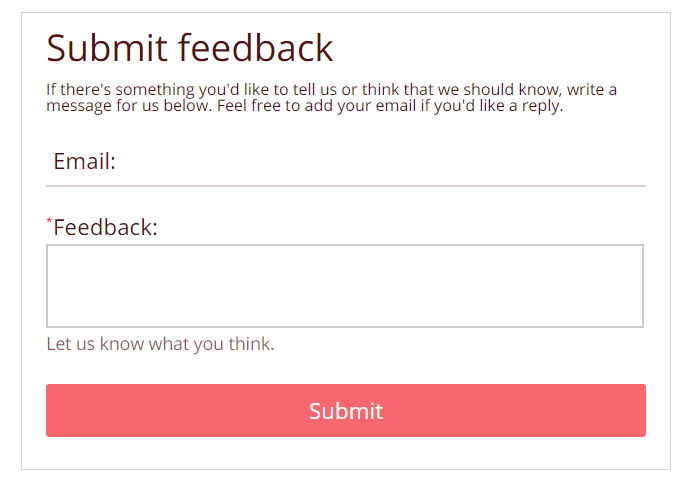694x491 pixels.
Task: Click the Email label
Action: point(85,162)
